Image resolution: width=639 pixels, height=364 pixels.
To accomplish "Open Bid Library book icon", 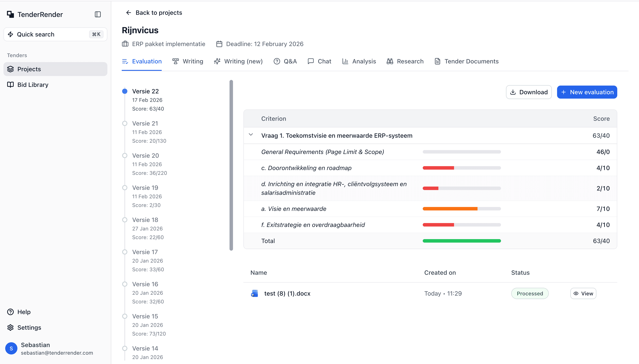I will (x=10, y=85).
